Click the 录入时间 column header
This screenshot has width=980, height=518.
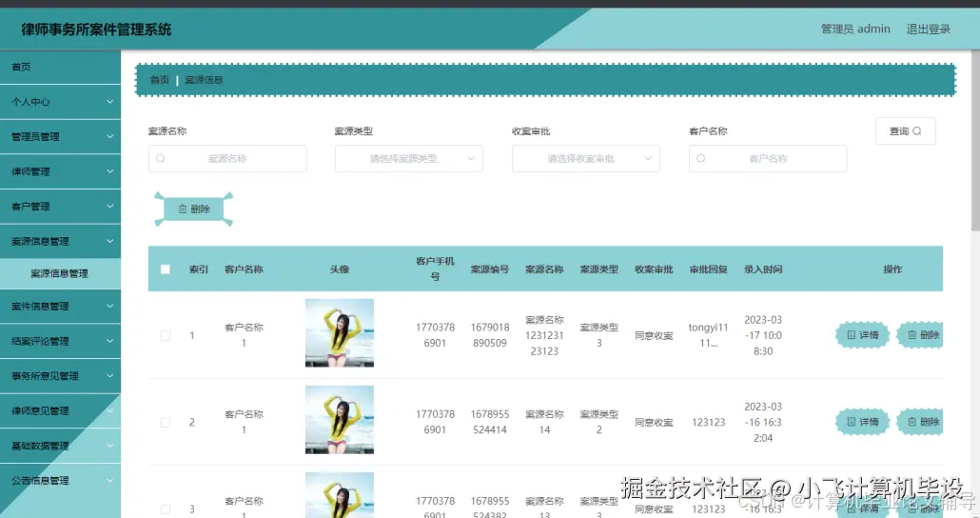click(763, 269)
